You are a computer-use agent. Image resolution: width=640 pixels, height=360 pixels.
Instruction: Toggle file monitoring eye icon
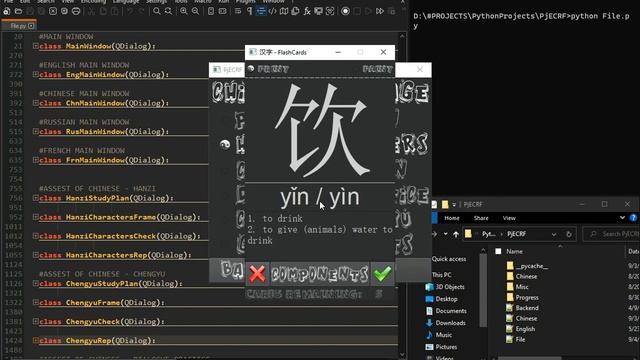330,11
